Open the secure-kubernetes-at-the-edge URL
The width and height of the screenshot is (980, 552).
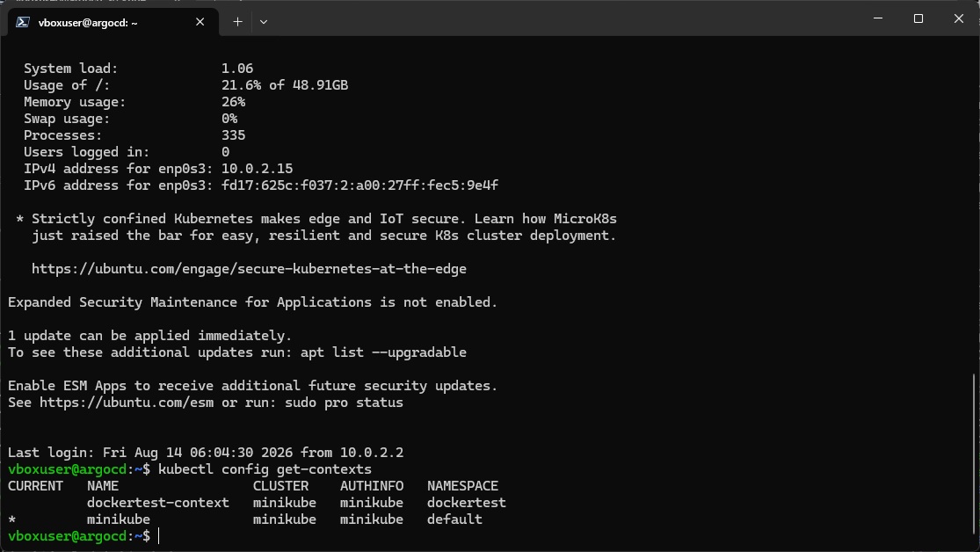pos(249,269)
